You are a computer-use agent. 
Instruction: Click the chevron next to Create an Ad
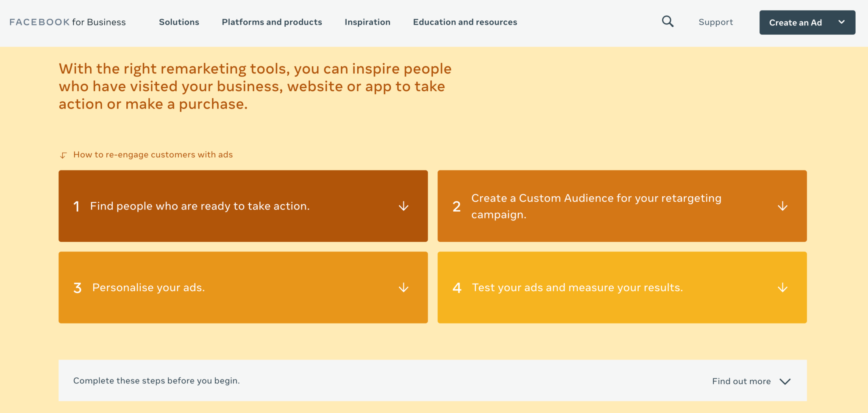click(842, 22)
